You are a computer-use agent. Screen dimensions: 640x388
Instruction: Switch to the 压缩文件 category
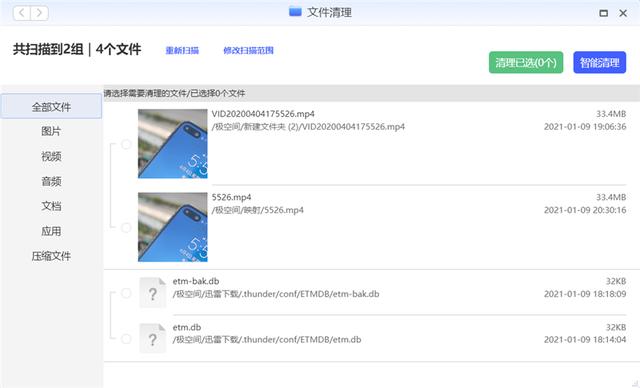51,256
